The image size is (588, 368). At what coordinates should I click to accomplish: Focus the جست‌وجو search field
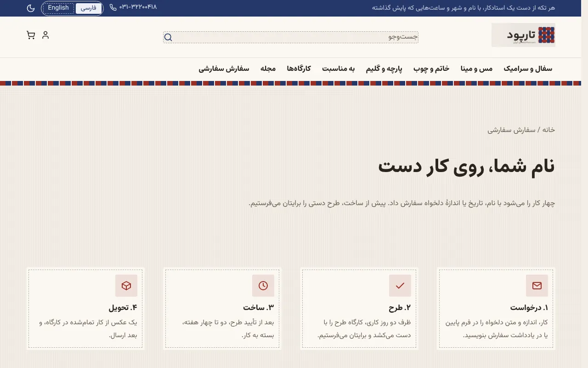(x=291, y=37)
